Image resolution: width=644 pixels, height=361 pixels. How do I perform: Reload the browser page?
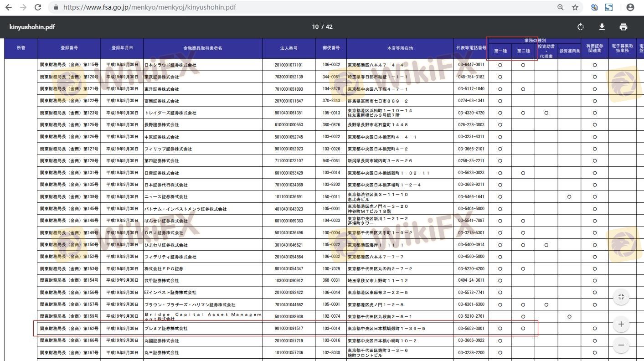tap(38, 7)
